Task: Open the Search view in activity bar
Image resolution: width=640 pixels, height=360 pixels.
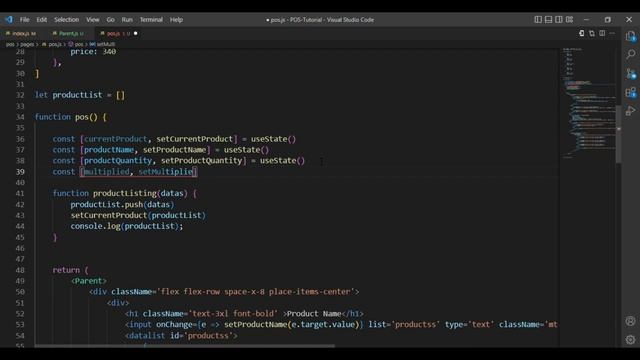Action: tap(631, 54)
